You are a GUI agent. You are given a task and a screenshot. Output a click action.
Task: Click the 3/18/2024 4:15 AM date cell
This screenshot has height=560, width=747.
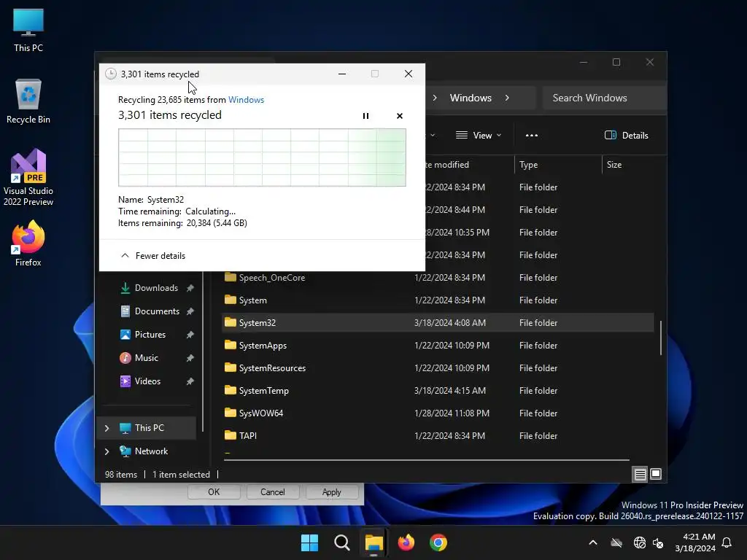point(450,391)
